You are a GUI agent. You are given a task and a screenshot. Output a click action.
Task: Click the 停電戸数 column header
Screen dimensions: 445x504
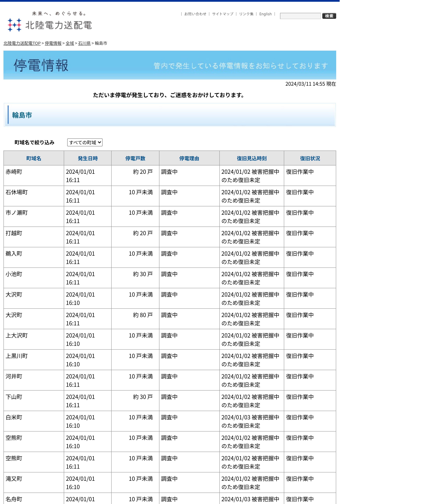point(135,158)
